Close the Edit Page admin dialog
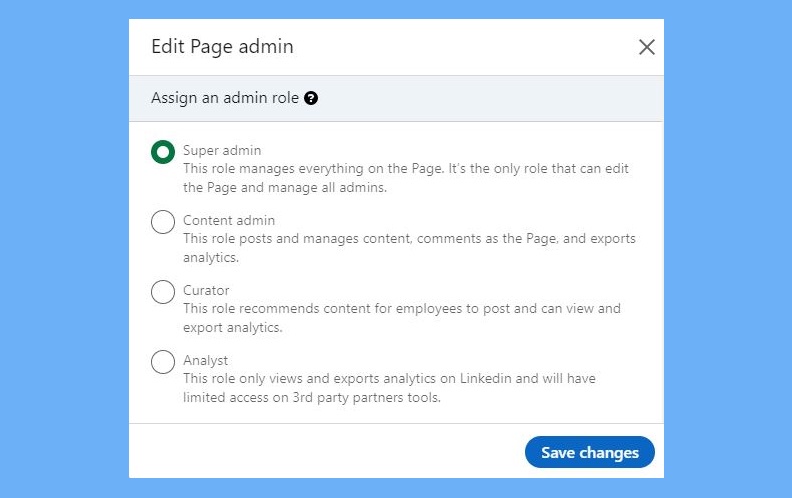The height and width of the screenshot is (498, 792). 646,47
